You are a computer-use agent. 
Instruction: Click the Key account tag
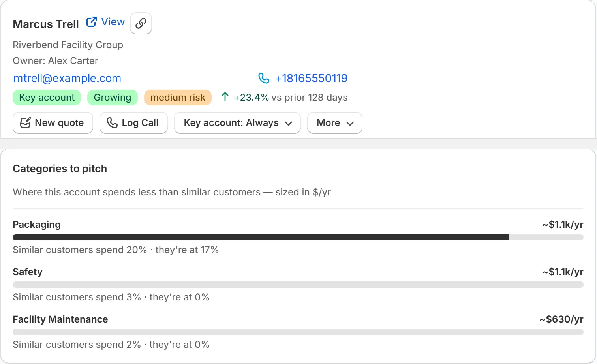[47, 98]
